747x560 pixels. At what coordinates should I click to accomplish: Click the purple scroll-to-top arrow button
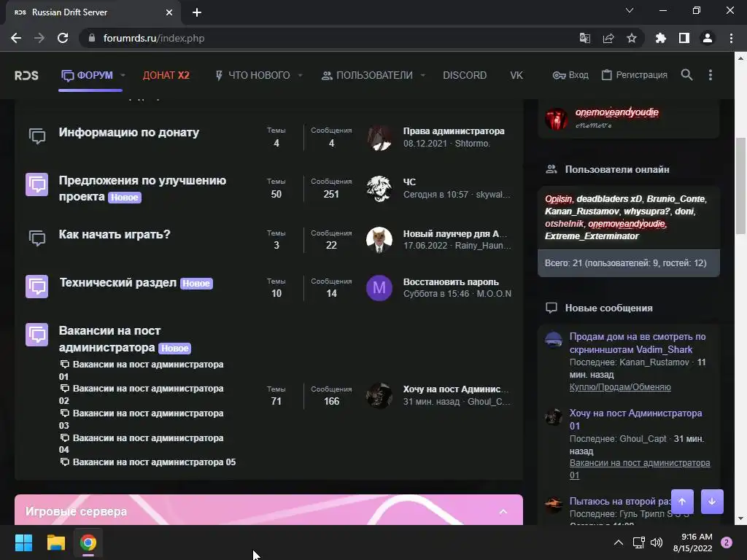(682, 502)
